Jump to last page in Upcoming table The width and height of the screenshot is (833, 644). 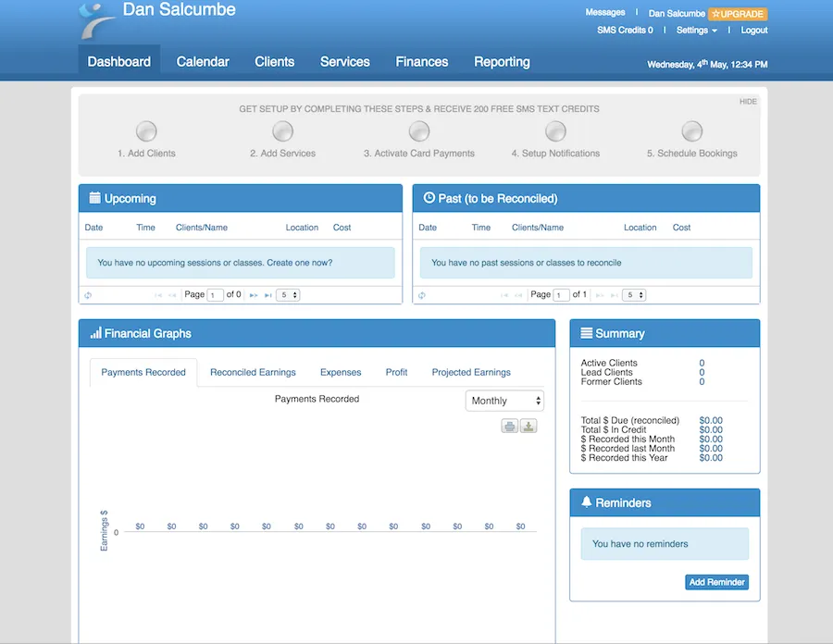click(x=268, y=295)
